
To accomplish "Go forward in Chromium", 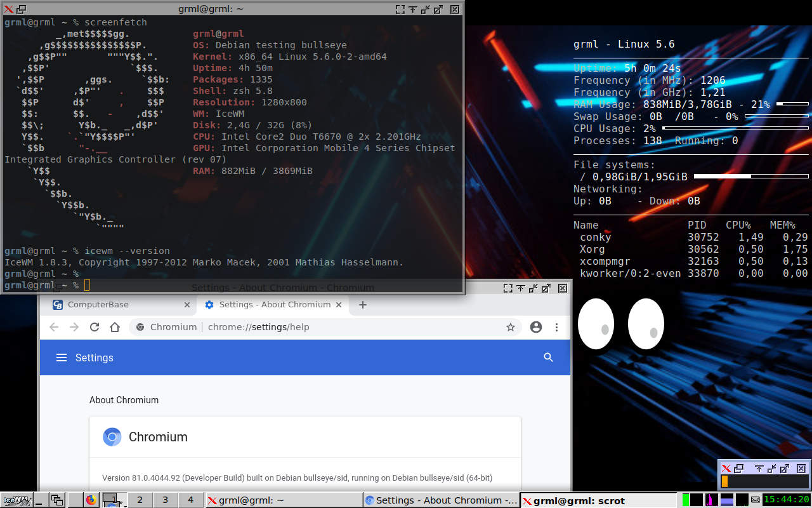I will pos(74,327).
